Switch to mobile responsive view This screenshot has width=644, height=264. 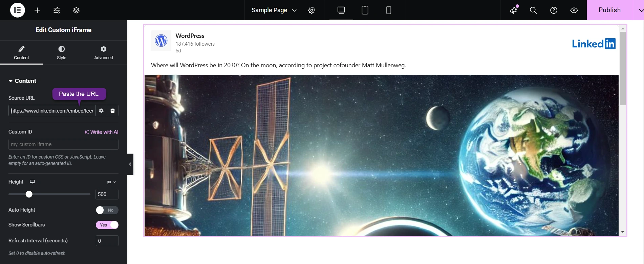click(x=388, y=10)
